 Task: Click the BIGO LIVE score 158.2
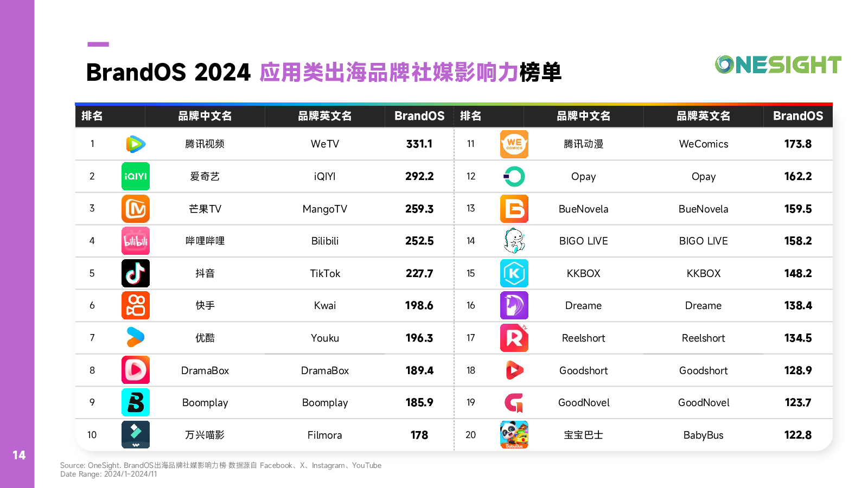[x=798, y=241]
